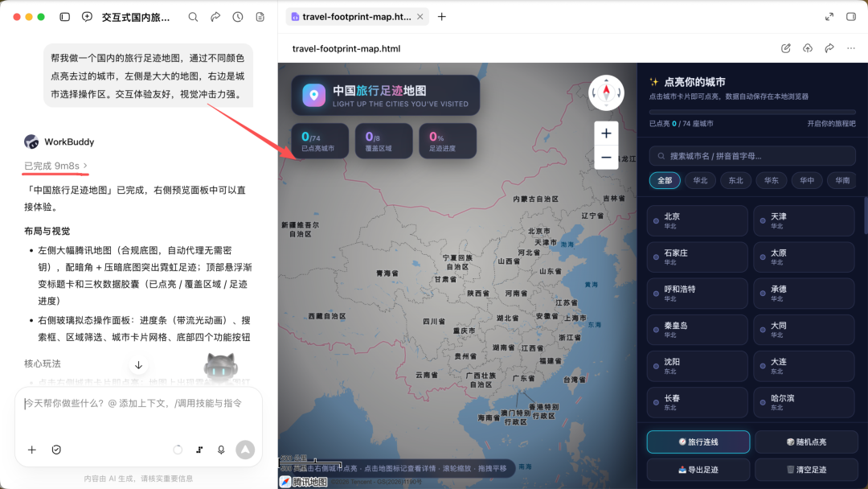This screenshot has height=489, width=868.
Task: Toggle the right panel layout icon
Action: tap(851, 17)
